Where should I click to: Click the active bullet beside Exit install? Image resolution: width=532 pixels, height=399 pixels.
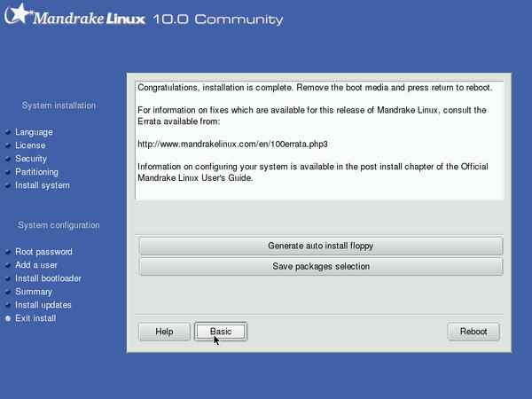(8, 318)
